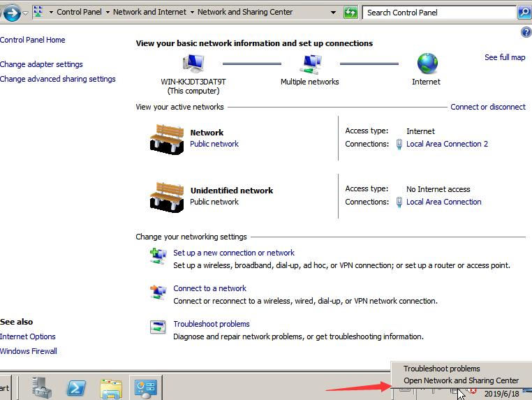The width and height of the screenshot is (532, 400).
Task: Click the Set up new connection icon
Action: [158, 257]
